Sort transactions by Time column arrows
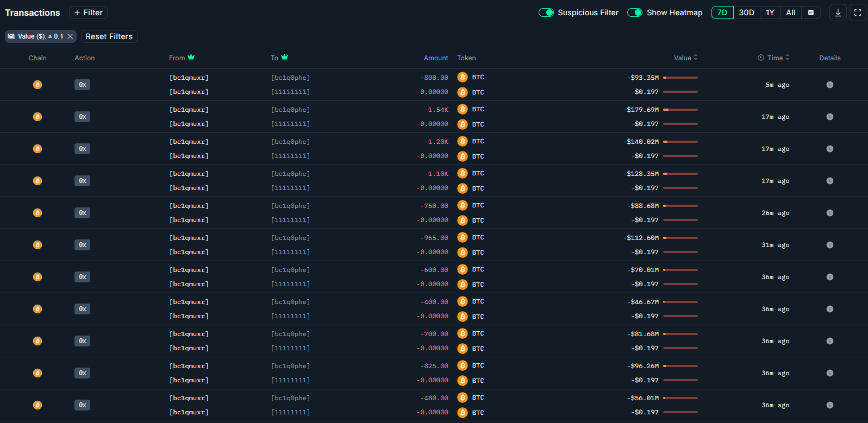 (788, 58)
